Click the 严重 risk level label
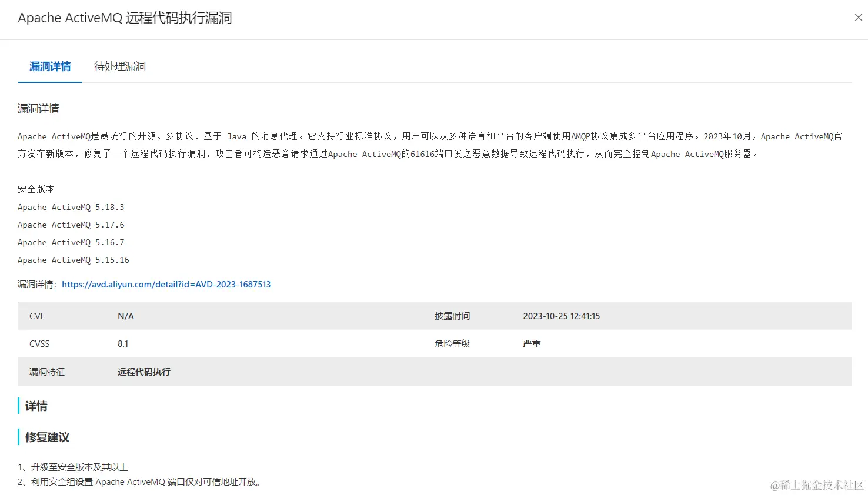 point(531,343)
